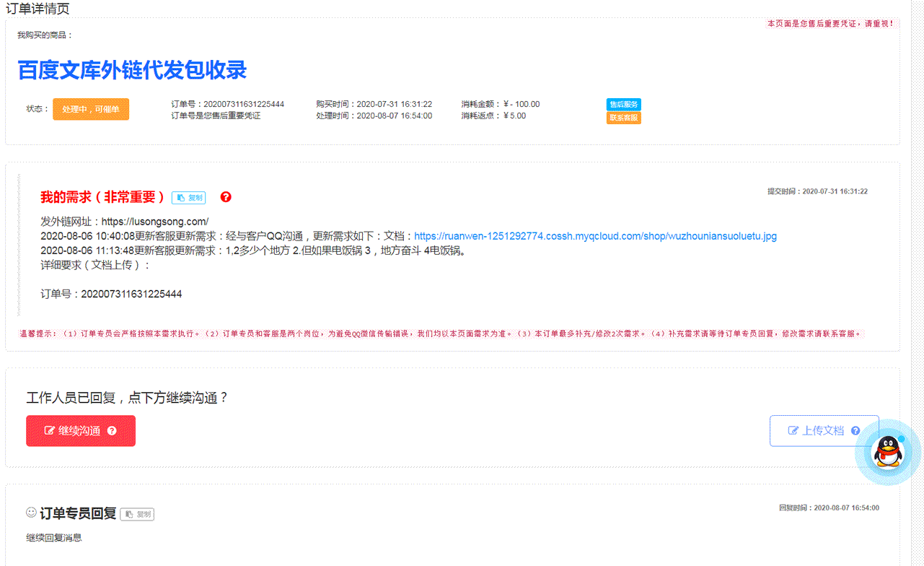Click the help icon on 上传文档 button

click(855, 430)
